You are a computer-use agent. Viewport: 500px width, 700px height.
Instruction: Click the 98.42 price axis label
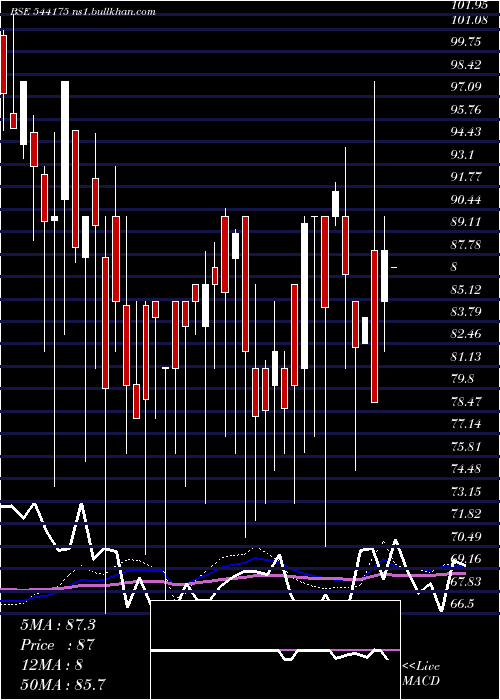[467, 65]
